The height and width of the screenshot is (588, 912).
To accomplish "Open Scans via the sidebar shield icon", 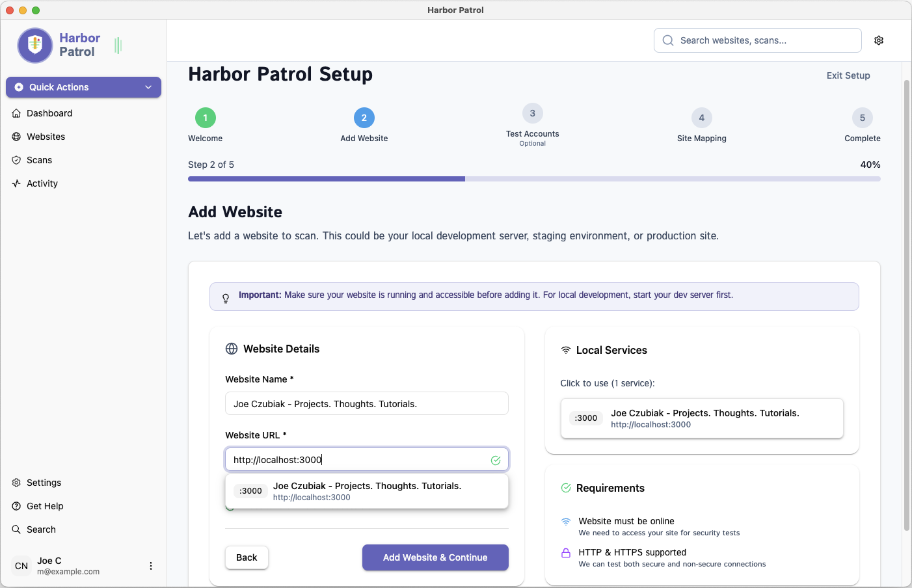I will [x=17, y=160].
